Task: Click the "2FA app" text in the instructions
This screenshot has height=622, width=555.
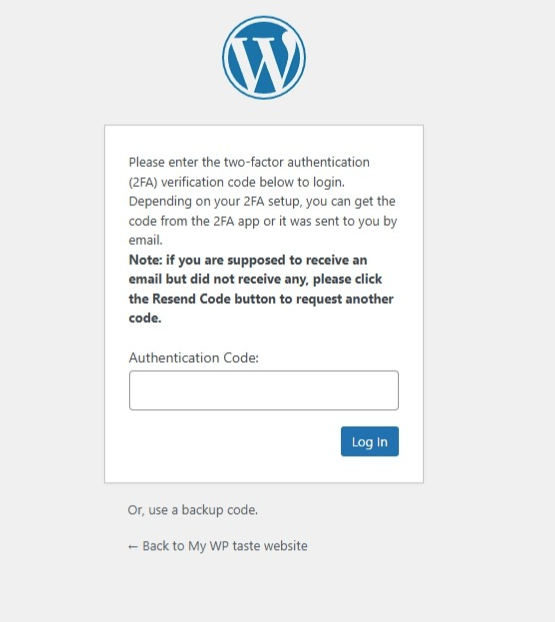Action: coord(236,221)
